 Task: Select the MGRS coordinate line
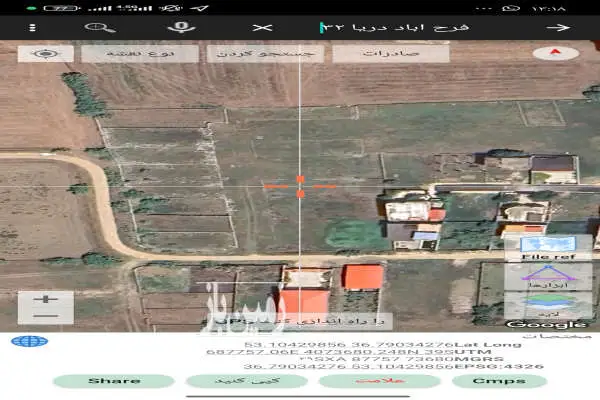[402, 359]
